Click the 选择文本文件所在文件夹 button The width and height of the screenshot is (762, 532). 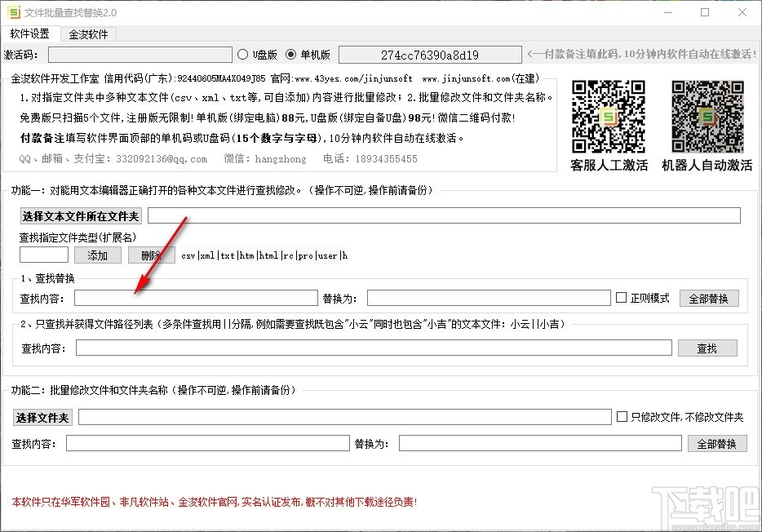81,215
